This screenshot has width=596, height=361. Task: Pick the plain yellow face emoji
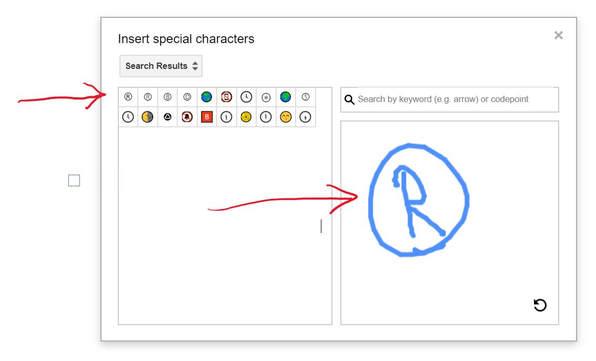tap(246, 117)
